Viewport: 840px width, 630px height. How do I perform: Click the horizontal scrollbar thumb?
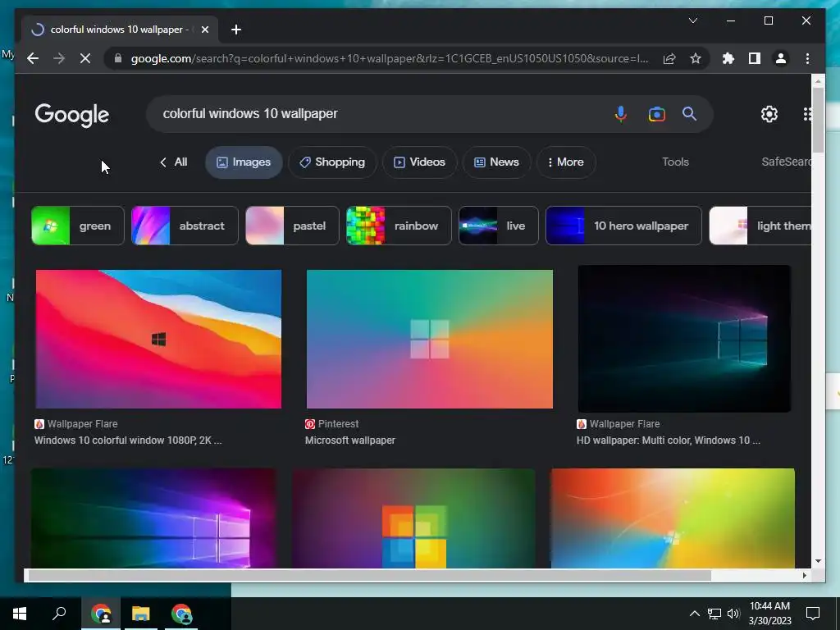point(370,575)
